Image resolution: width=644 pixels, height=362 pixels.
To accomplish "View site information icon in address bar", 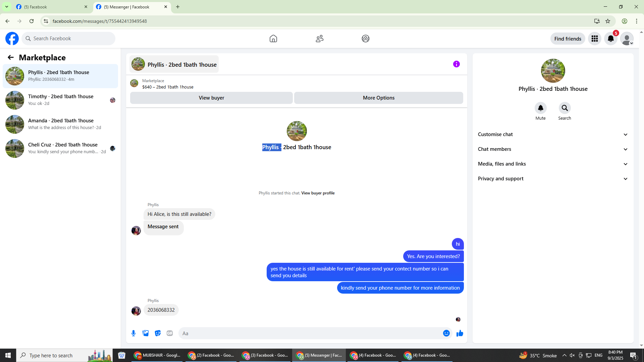I will [46, 21].
